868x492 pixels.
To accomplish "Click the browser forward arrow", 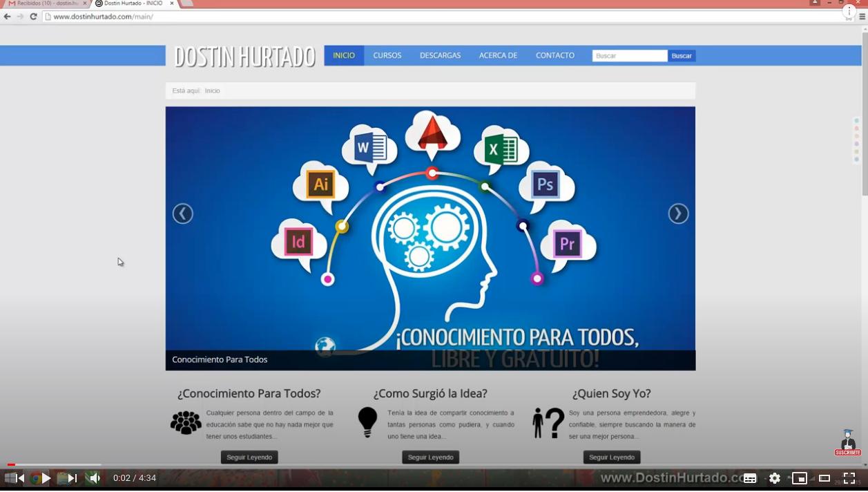I will [20, 17].
